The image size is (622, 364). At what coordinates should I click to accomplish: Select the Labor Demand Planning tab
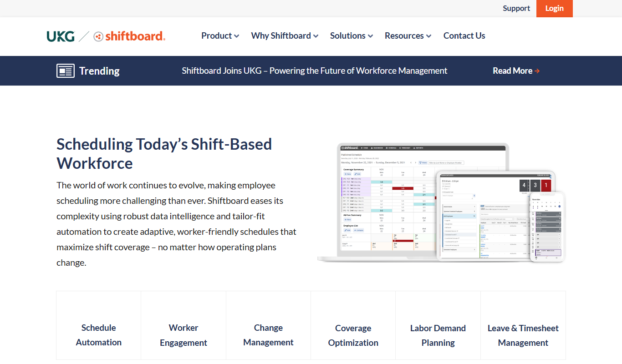point(438,325)
